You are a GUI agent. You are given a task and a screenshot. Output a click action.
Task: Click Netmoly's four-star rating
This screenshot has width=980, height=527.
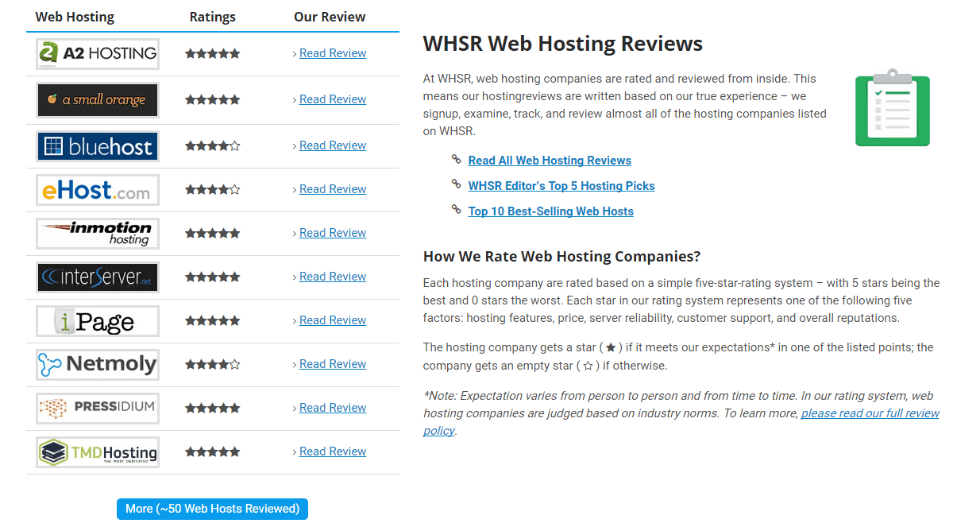click(213, 365)
